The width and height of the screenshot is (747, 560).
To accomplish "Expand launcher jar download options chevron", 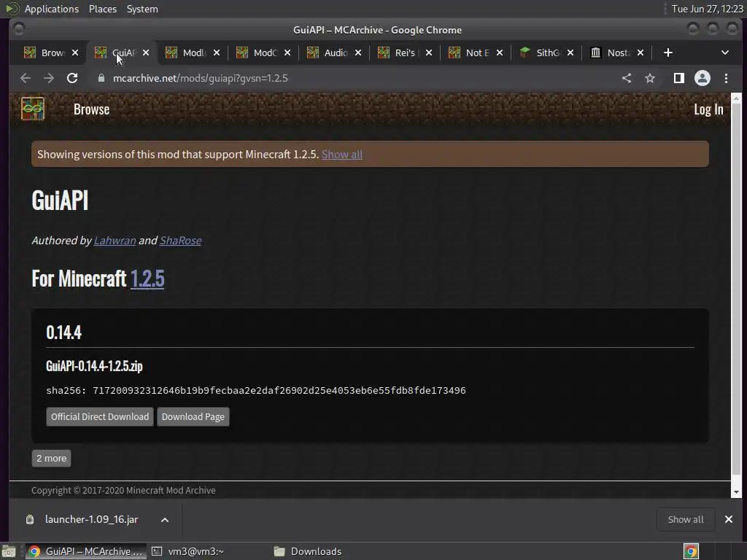I will 164,519.
